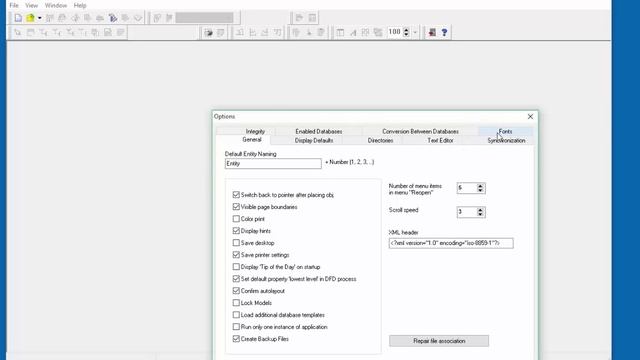The height and width of the screenshot is (360, 640).
Task: Toggle Visible page boundaries checkbox
Action: tap(236, 207)
